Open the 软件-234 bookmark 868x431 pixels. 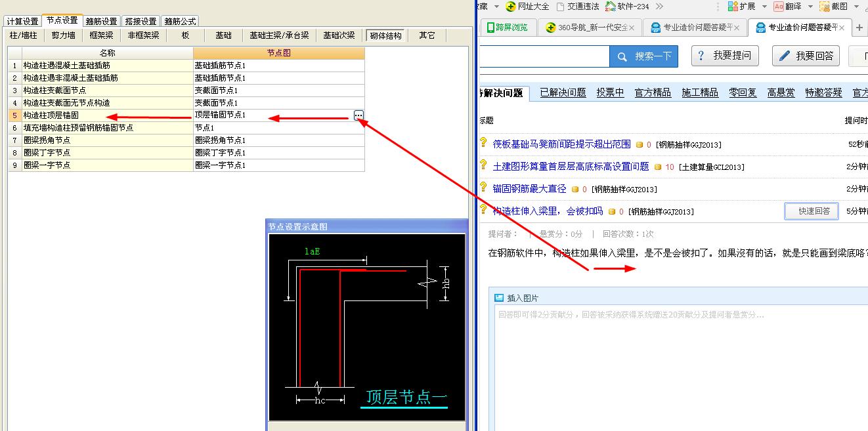(x=627, y=7)
